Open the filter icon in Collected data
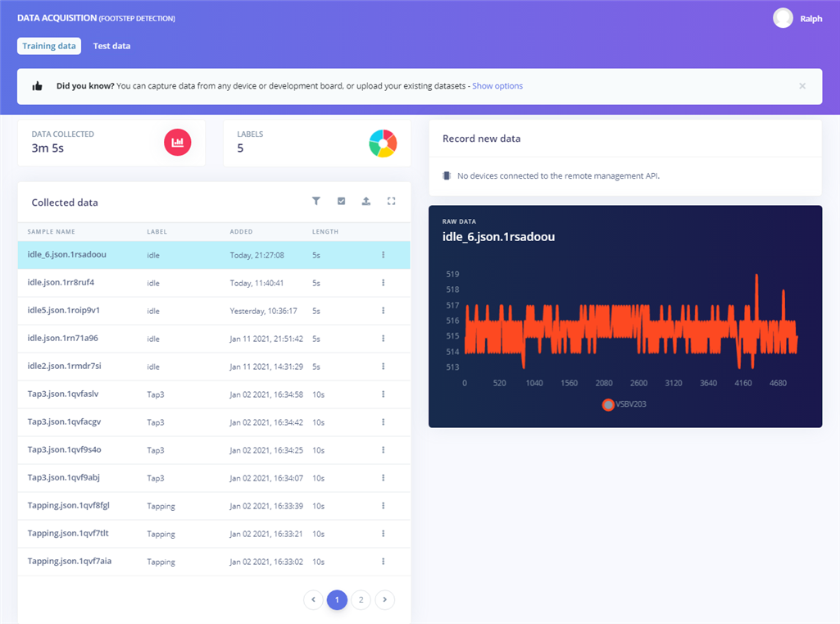Viewport: 840px width, 624px height. pos(316,201)
